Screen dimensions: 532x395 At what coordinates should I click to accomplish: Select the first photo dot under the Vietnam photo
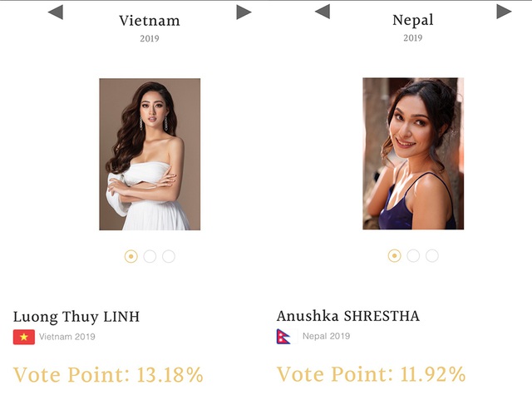(x=131, y=256)
